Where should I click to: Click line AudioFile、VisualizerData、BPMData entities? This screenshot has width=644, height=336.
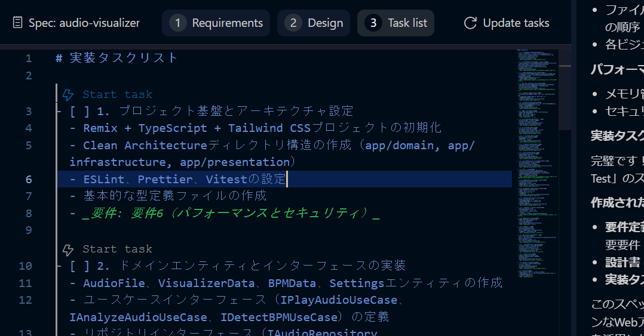[286, 283]
